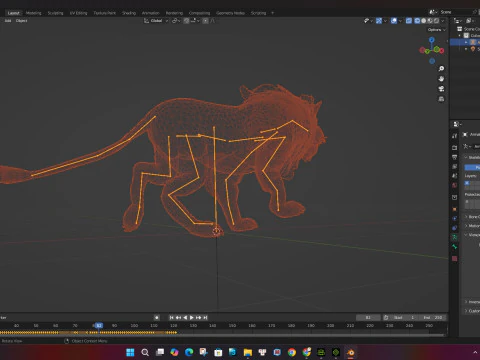Switch to rendered shading mode
Viewport: 480px width, 360px height.
[x=436, y=21]
